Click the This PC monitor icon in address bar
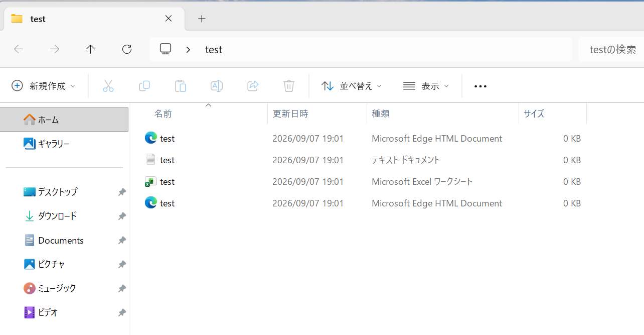Screen dimensions: 644x335 pyautogui.click(x=166, y=49)
